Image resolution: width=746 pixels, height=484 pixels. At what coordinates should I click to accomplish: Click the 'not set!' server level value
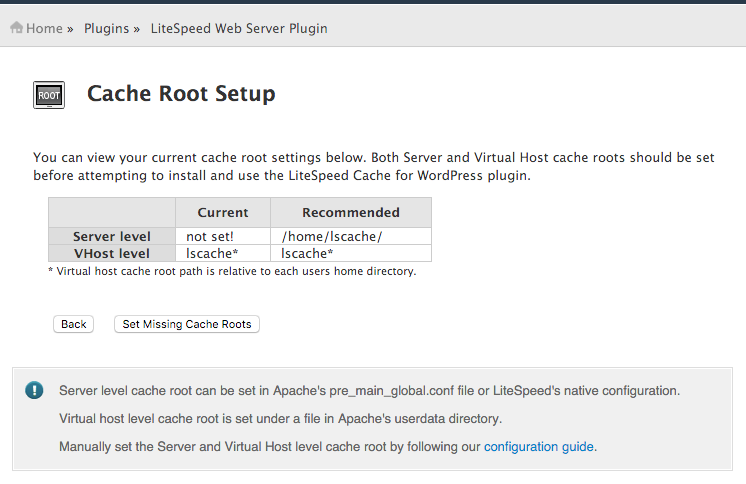click(x=210, y=236)
